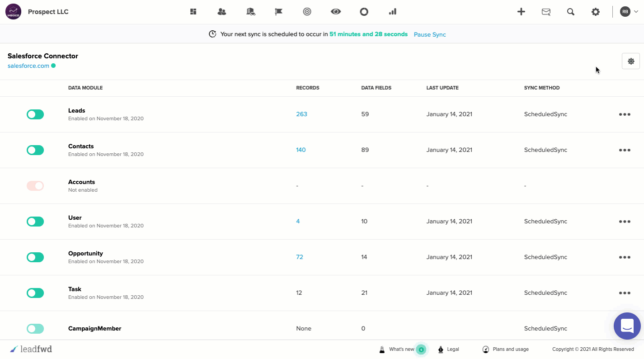644x359 pixels.
Task: Toggle the Contacts module switch
Action: (35, 150)
